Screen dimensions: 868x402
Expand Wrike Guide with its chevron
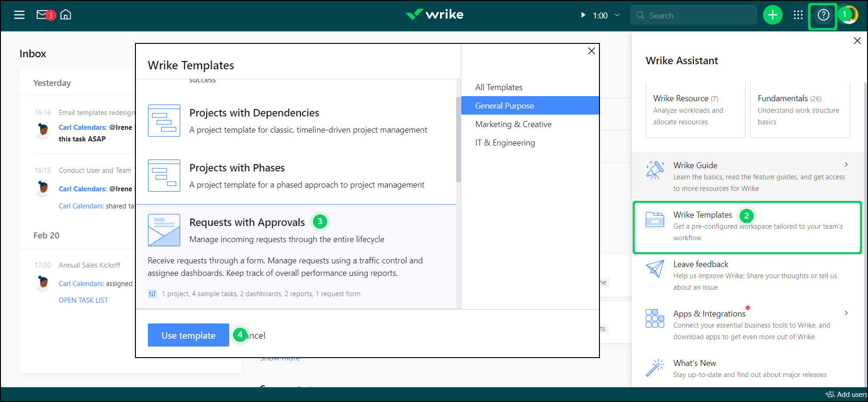(x=846, y=165)
